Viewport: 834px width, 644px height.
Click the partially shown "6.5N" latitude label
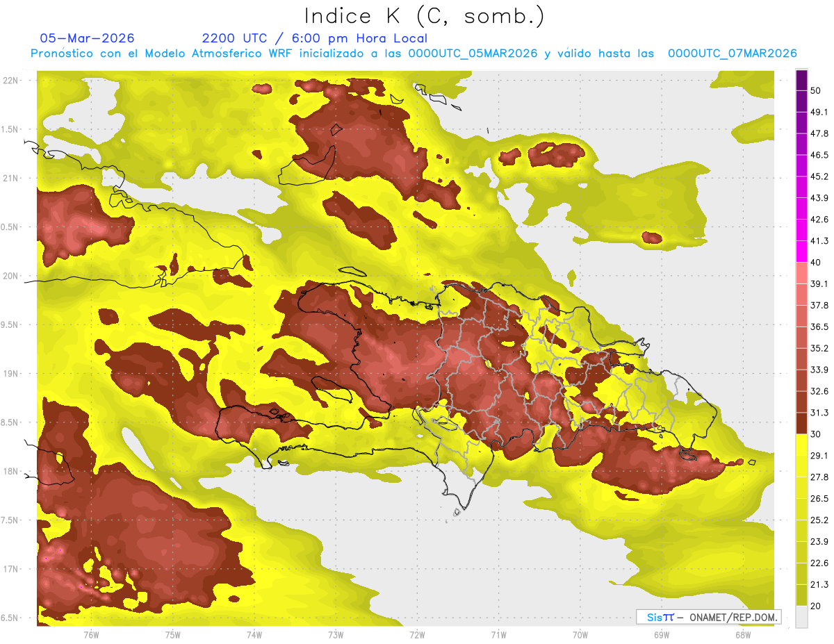pyautogui.click(x=10, y=618)
